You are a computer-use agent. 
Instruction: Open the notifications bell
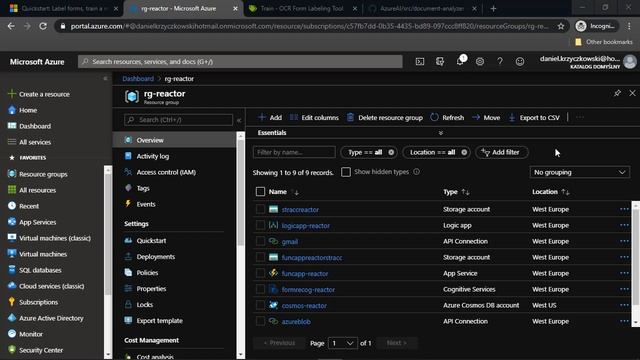click(460, 61)
